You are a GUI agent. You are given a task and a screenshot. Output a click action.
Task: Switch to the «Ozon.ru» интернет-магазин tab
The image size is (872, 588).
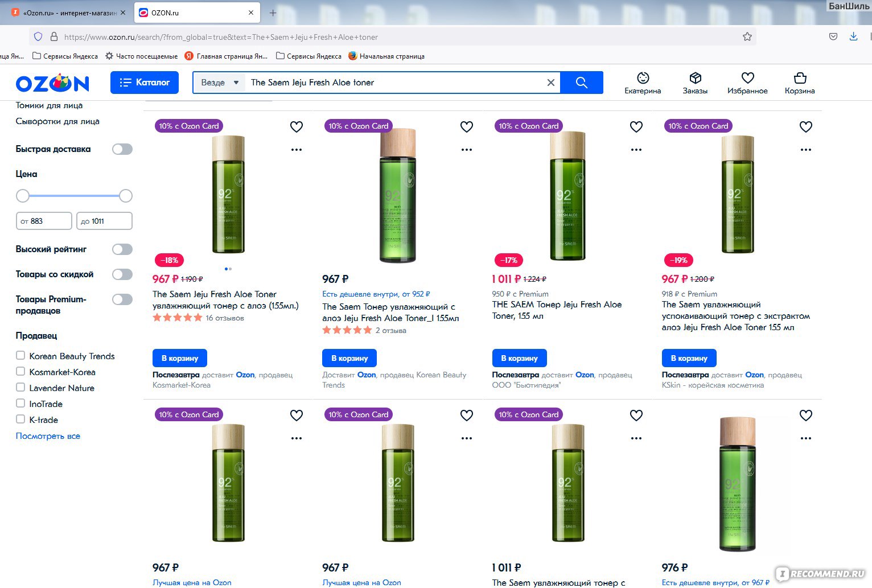pos(67,13)
